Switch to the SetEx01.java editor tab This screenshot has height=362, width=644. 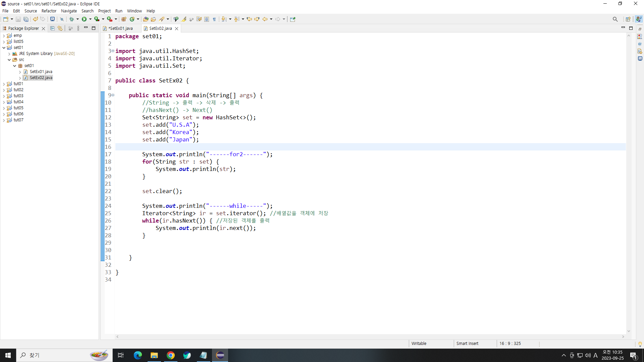click(121, 28)
